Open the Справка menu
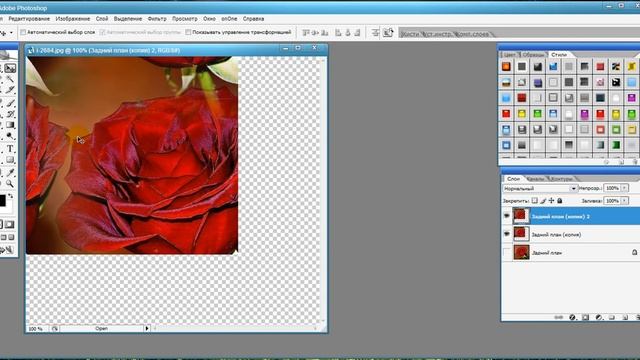The height and width of the screenshot is (360, 640). tap(253, 19)
